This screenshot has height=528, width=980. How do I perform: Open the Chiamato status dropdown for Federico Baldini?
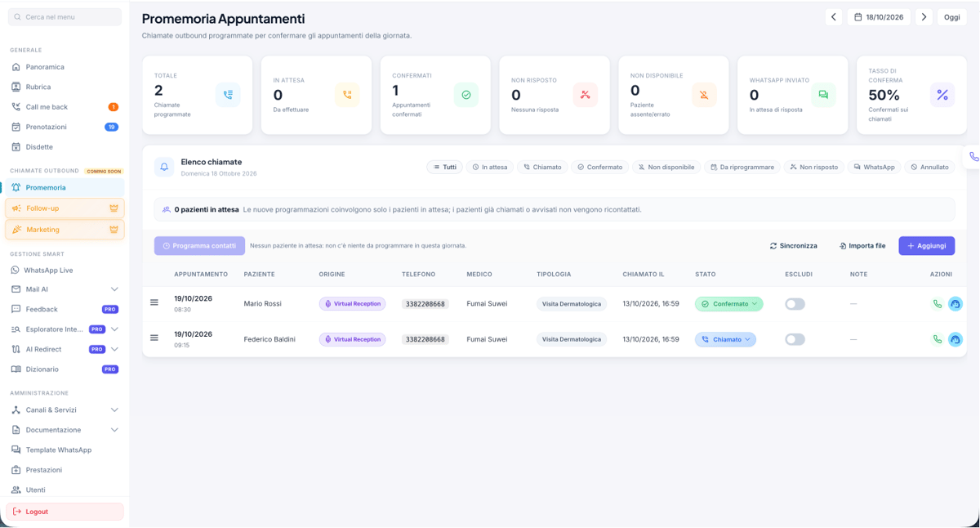725,339
